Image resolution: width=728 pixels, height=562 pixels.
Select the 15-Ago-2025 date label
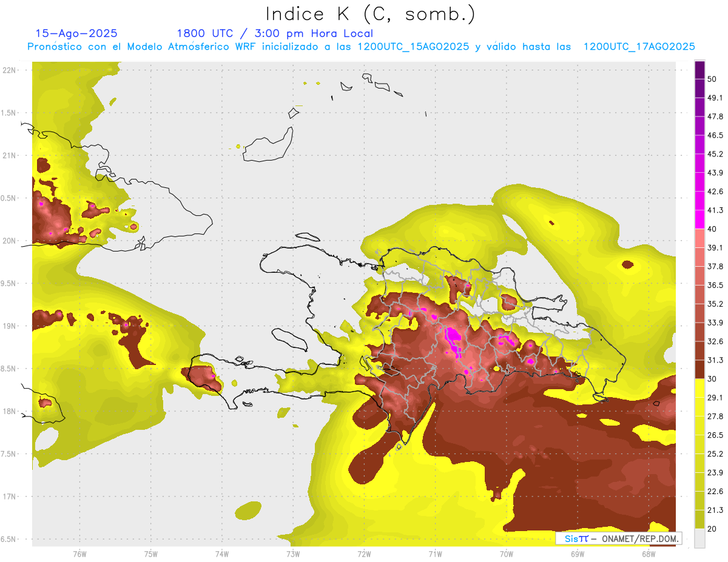[x=76, y=33]
